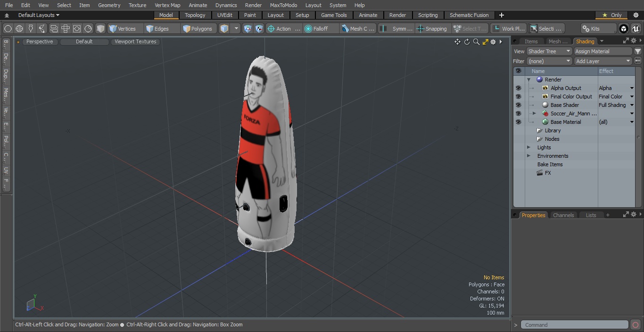Toggle Symmetry on the toolbar
644x332 pixels.
coord(396,29)
